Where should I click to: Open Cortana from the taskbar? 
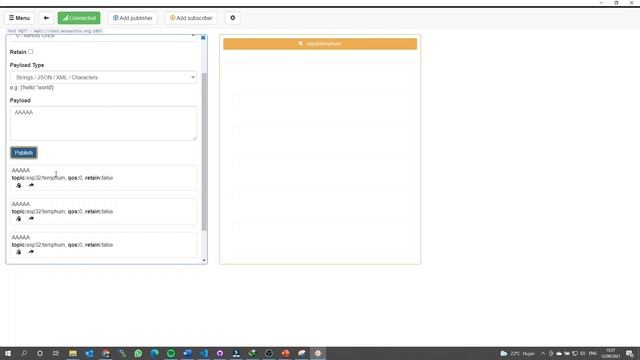[x=40, y=353]
